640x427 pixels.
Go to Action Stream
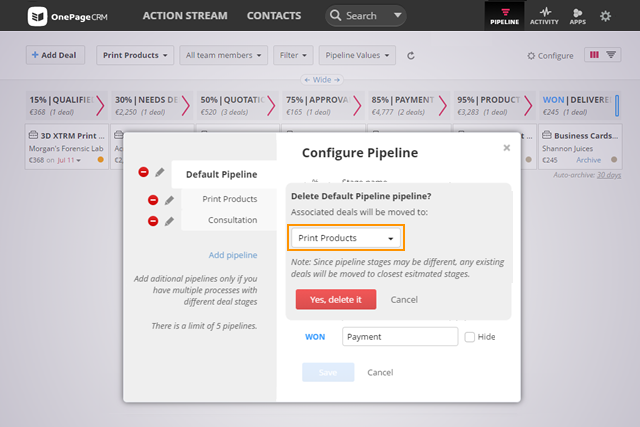tap(185, 16)
